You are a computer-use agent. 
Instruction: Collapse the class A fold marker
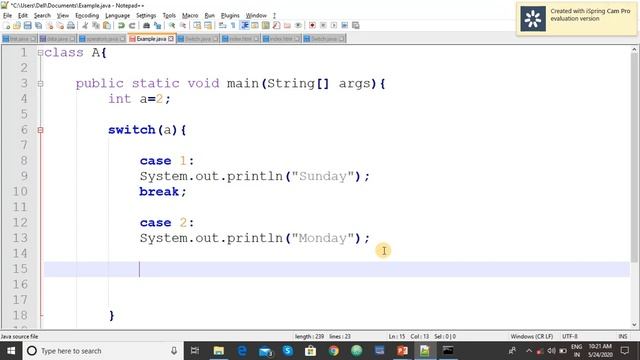pyautogui.click(x=40, y=53)
